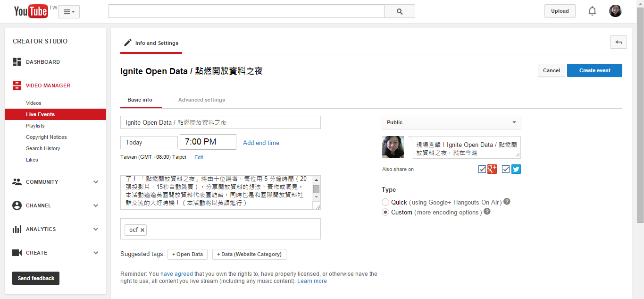Click the return arrow button
The width and height of the screenshot is (644, 299).
pos(618,42)
